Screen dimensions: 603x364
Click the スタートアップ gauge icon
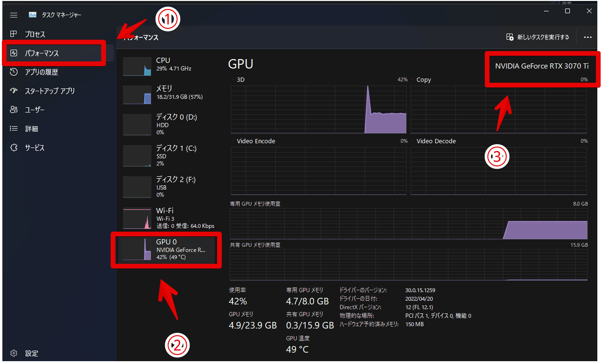14,91
